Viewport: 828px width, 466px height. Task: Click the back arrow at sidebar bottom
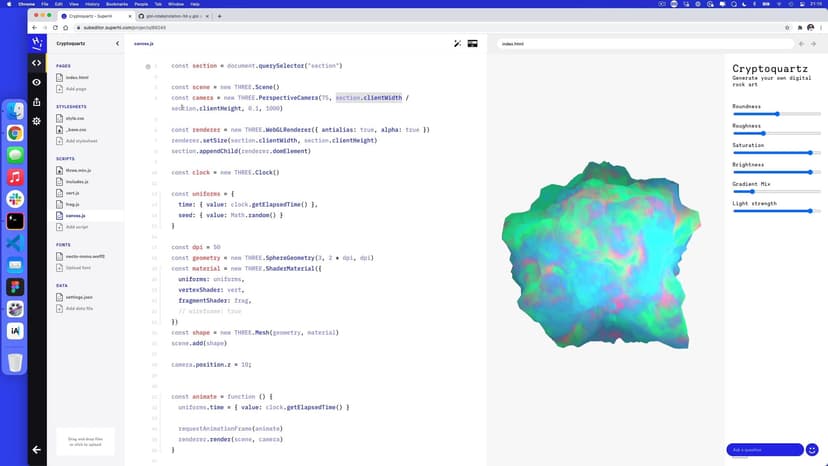point(37,450)
